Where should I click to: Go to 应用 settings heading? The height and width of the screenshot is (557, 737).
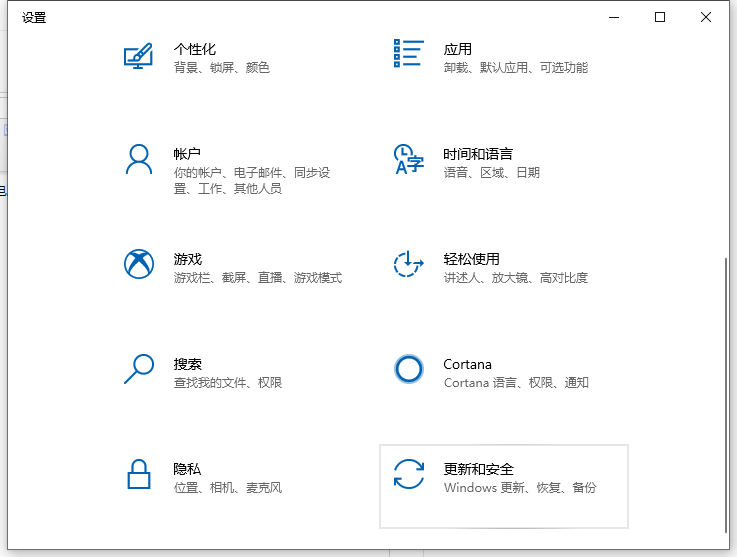click(457, 49)
